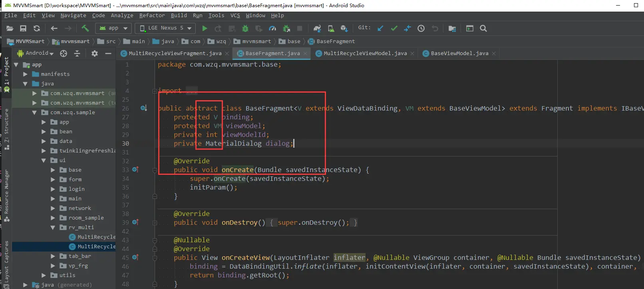The height and width of the screenshot is (289, 644).
Task: Update project using Git blue arrow icon
Action: 380,28
